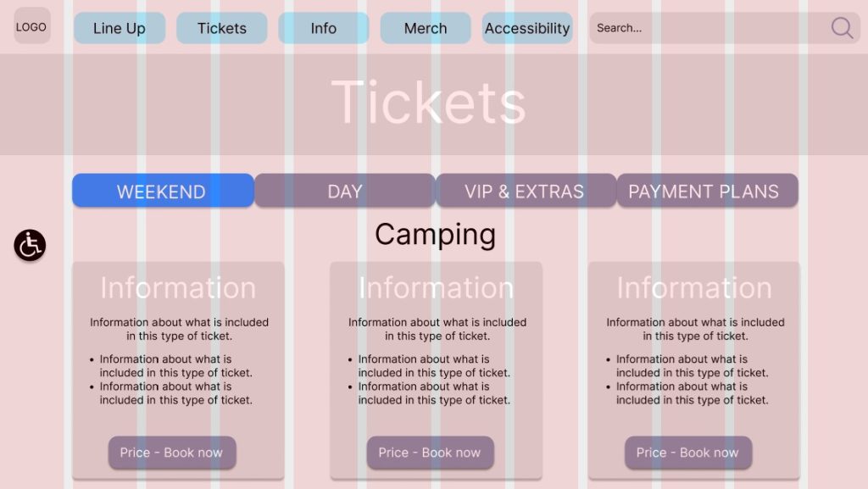Open the Line Up navigation item
Image resolution: width=868 pixels, height=489 pixels.
click(120, 28)
